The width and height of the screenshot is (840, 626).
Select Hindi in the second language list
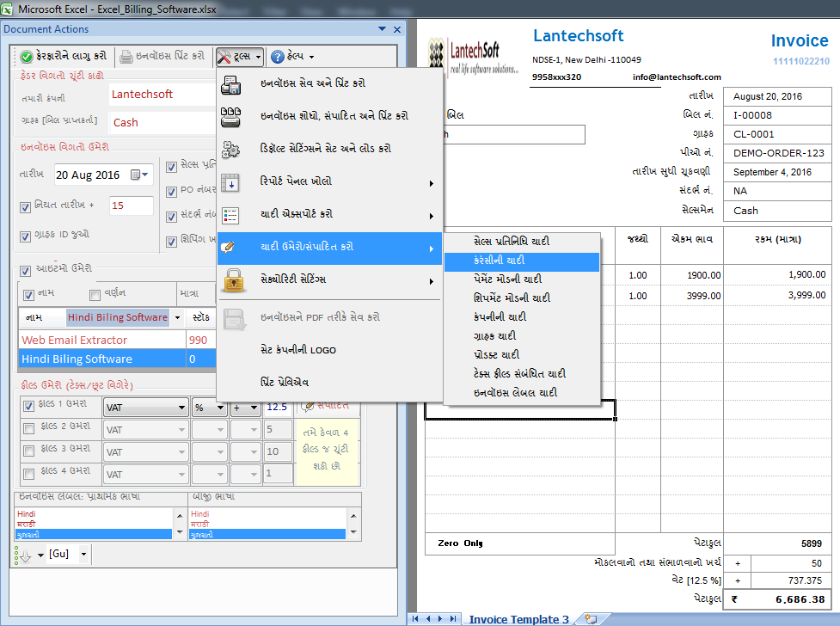pyautogui.click(x=267, y=514)
